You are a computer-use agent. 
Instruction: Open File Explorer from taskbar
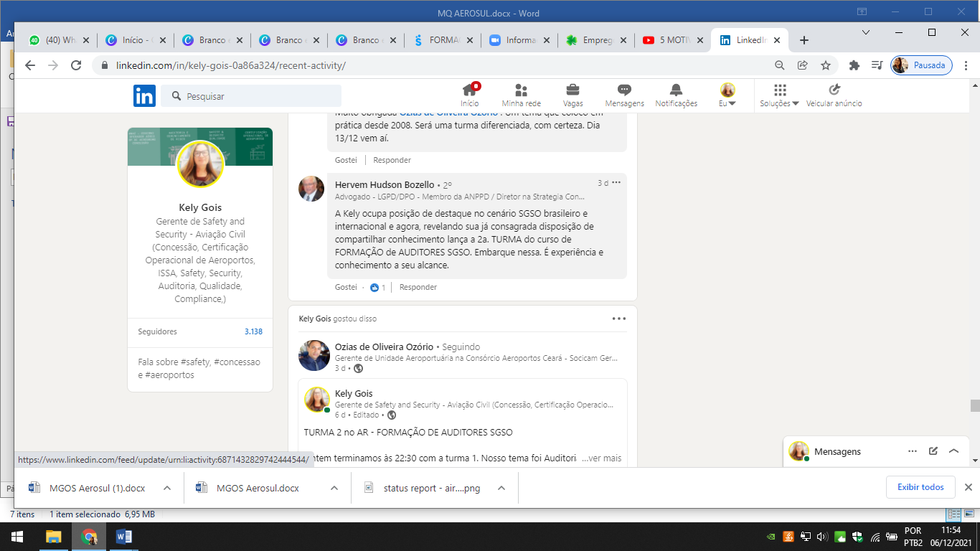[x=53, y=537]
